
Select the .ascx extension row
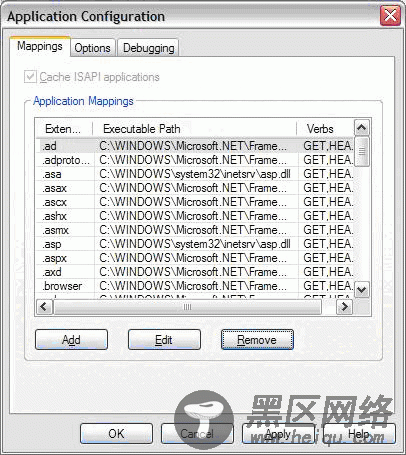point(195,202)
